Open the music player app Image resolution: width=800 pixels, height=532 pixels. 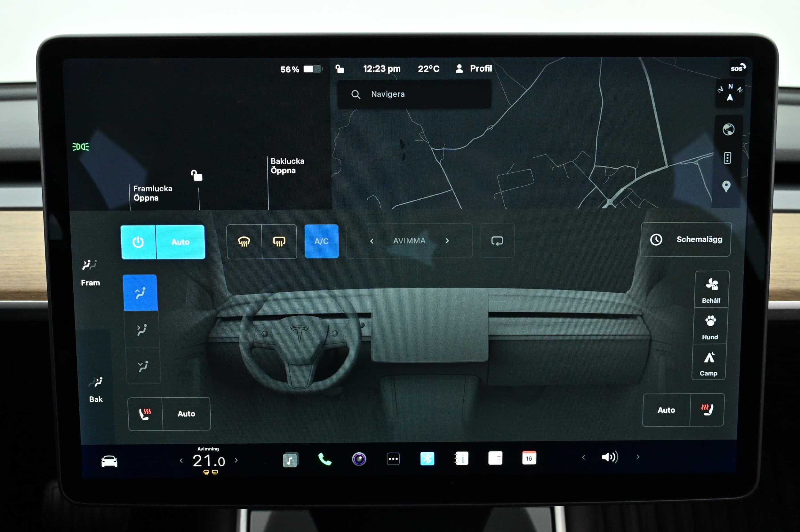[x=291, y=460]
